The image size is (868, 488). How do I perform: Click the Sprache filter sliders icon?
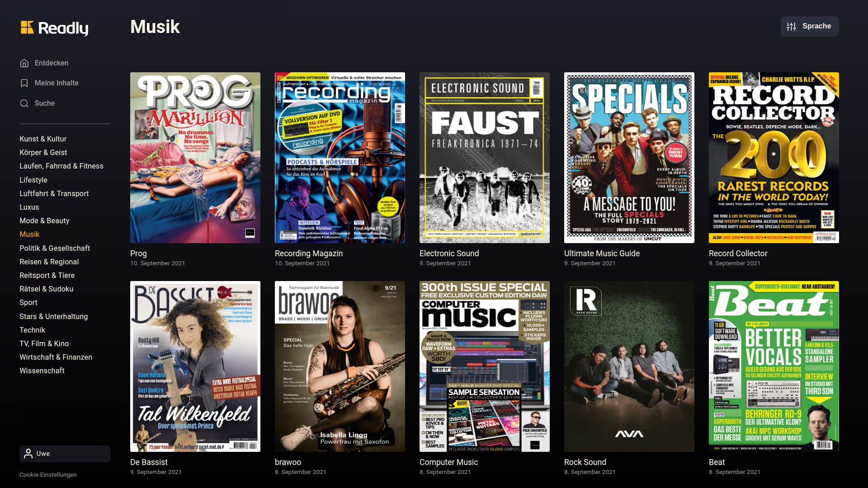(791, 26)
